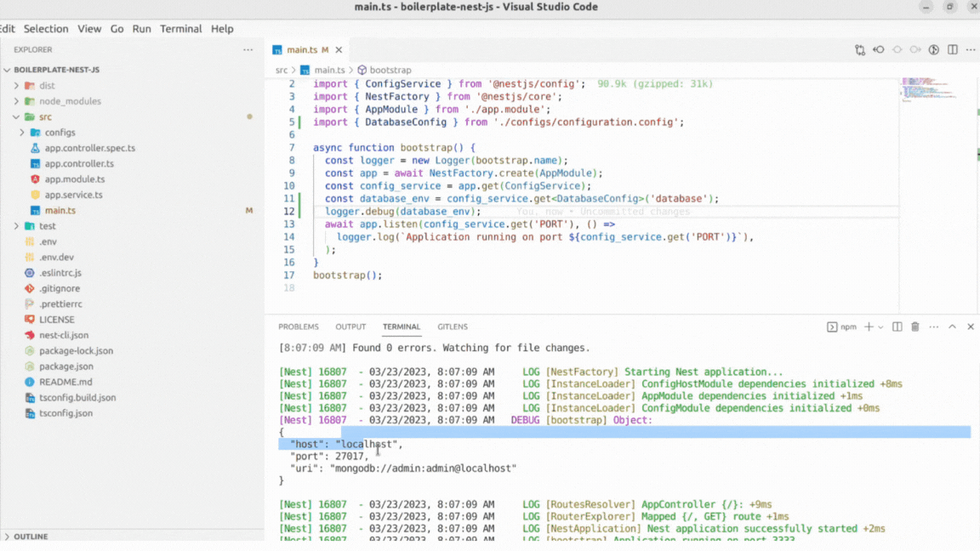This screenshot has width=980, height=551.
Task: Open package-lock.json file
Action: coord(76,350)
